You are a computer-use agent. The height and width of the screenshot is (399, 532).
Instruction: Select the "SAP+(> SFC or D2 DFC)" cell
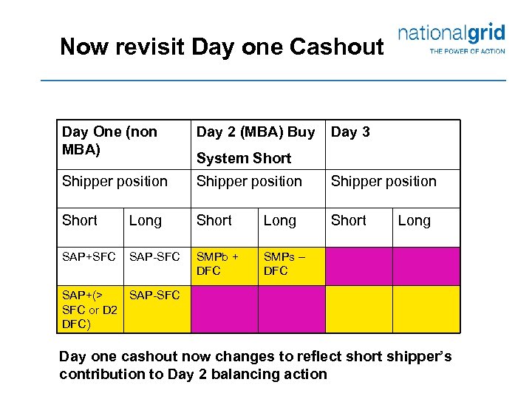pos(89,310)
